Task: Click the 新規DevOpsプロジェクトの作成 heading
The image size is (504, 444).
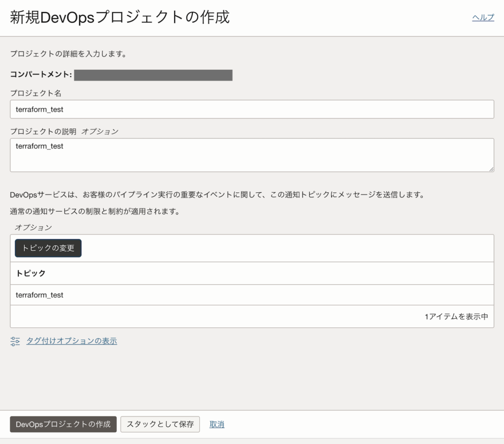Action: point(120,18)
